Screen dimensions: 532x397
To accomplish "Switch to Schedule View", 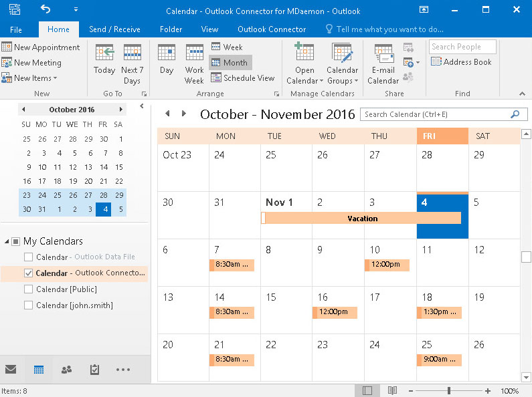I will pos(243,78).
